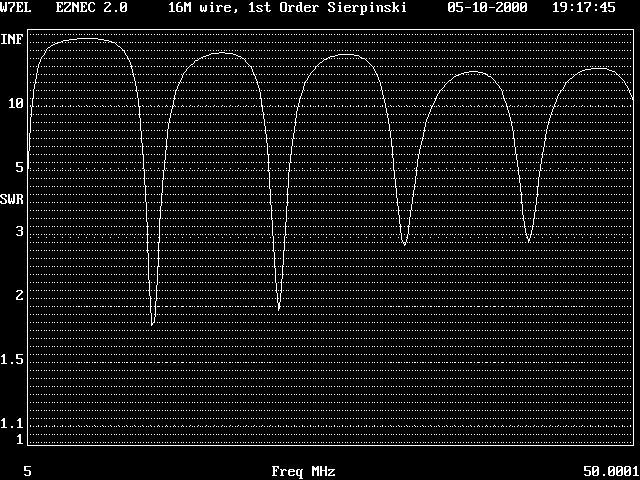Click the time stamp 19:17:45
640x480 pixels.
pos(584,8)
